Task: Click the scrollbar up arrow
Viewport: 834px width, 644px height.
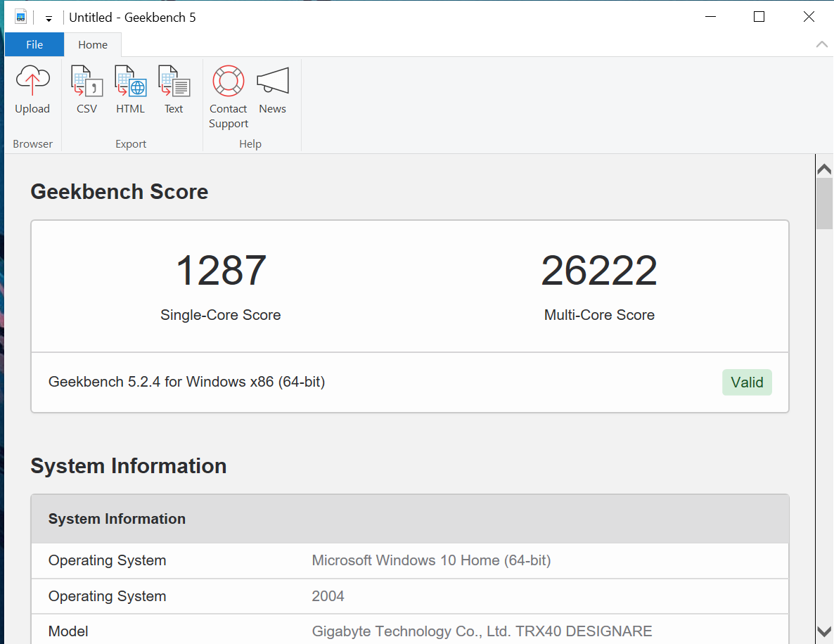Action: 824,169
